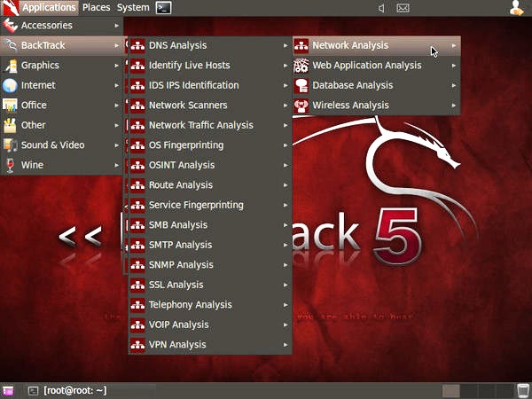Open the Graphics submenu
This screenshot has width=532, height=399.
pyautogui.click(x=61, y=65)
